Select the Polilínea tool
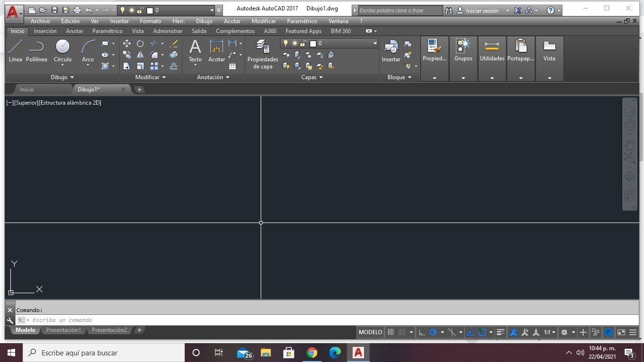 point(36,51)
